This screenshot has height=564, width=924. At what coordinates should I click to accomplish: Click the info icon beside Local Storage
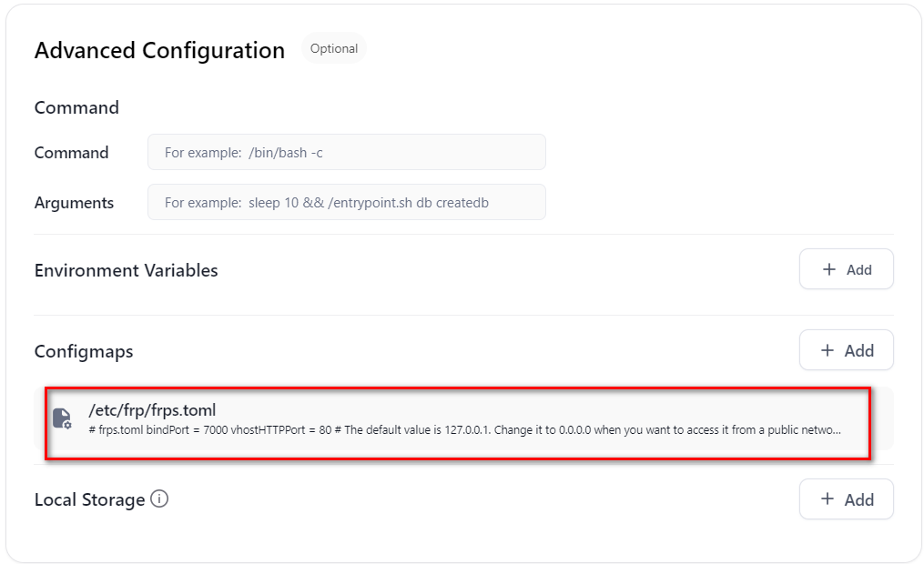pyautogui.click(x=159, y=499)
